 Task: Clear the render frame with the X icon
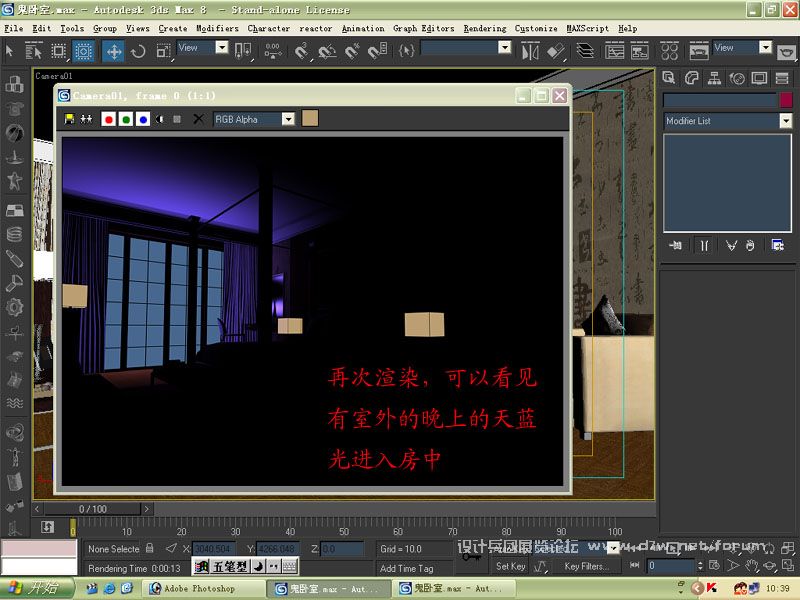click(198, 119)
